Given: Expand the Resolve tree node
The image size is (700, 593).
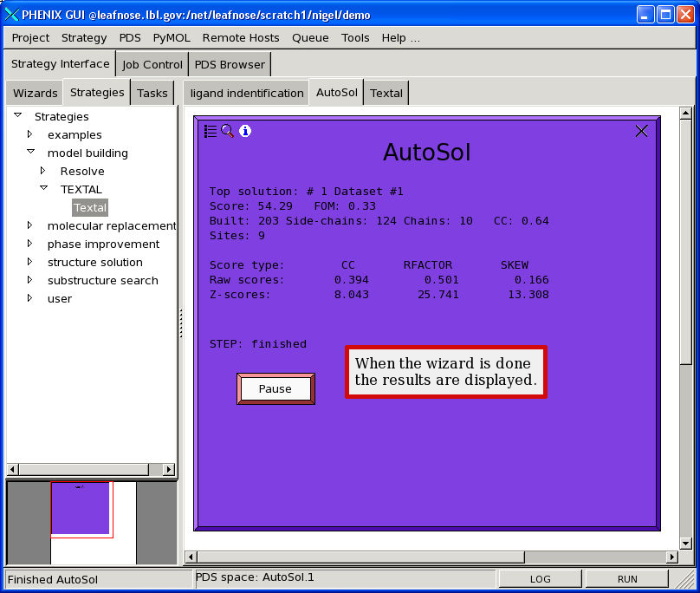Looking at the screenshot, I should tap(42, 171).
